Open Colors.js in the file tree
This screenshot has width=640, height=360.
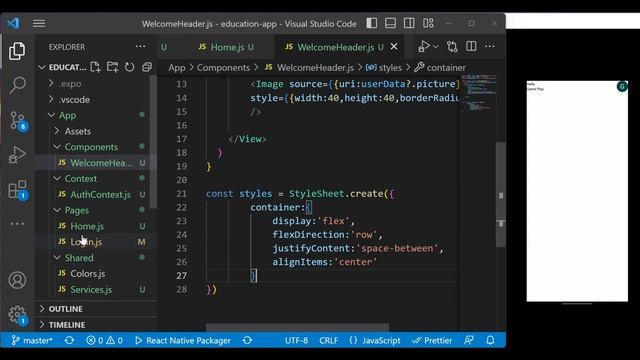(96, 273)
